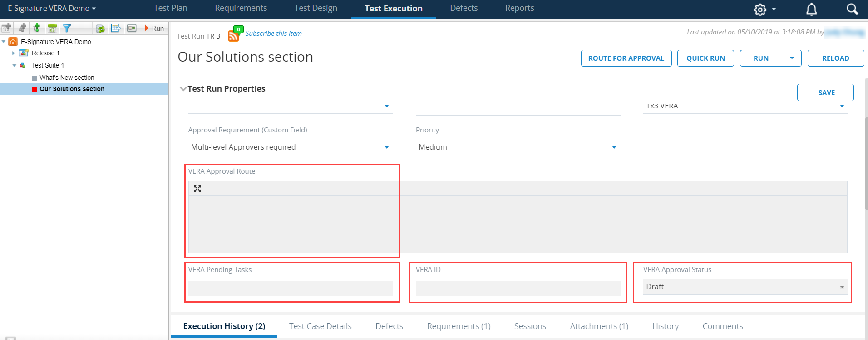
Task: Open the RUN button dropdown arrow
Action: [x=792, y=58]
